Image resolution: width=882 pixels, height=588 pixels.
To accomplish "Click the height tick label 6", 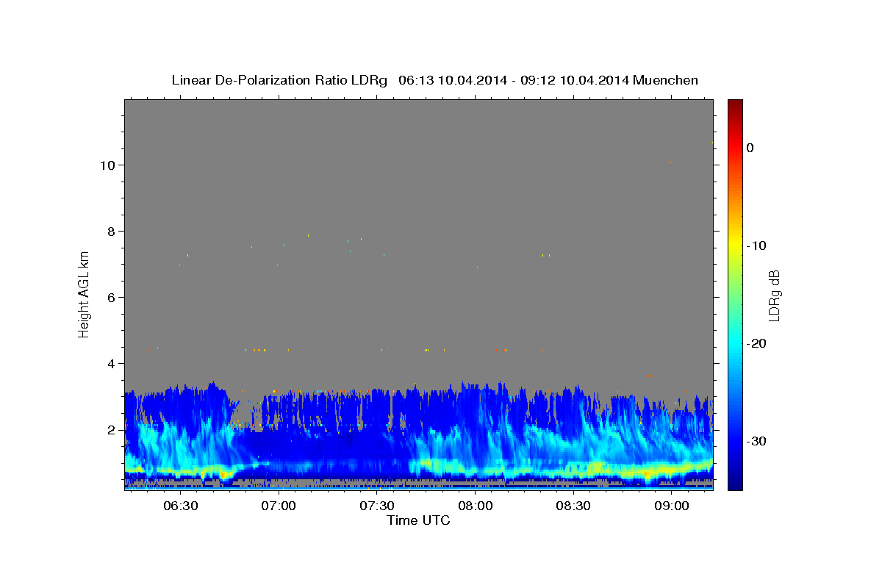I will point(111,297).
